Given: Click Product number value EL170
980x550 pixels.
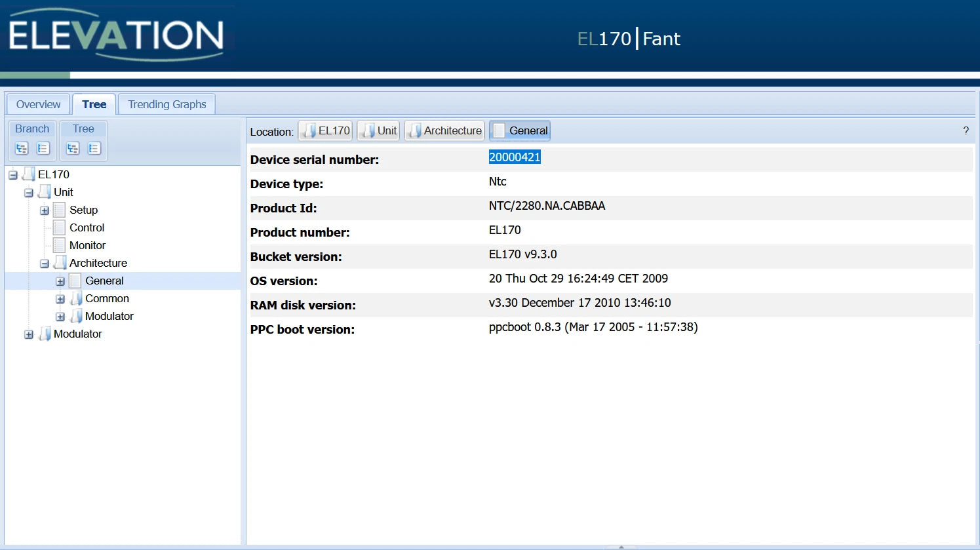Looking at the screenshot, I should [505, 230].
